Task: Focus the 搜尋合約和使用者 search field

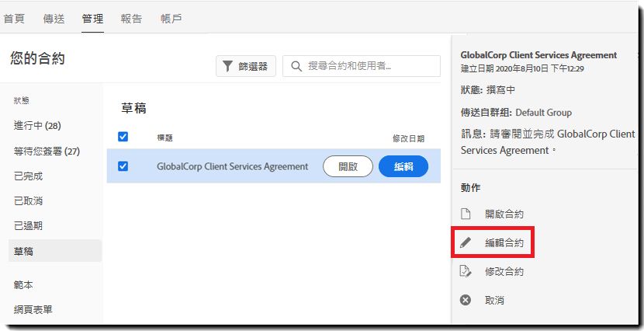Action: pyautogui.click(x=362, y=66)
